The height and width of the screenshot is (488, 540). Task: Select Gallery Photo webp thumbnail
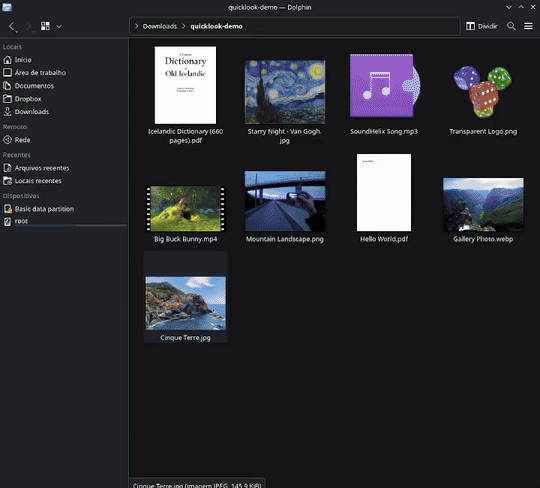483,205
